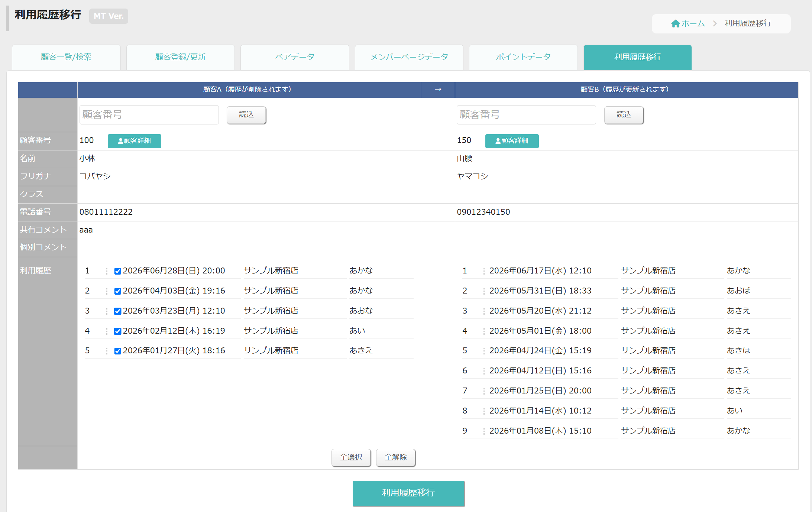Click the large 利用履歴移行 submit button

(408, 493)
